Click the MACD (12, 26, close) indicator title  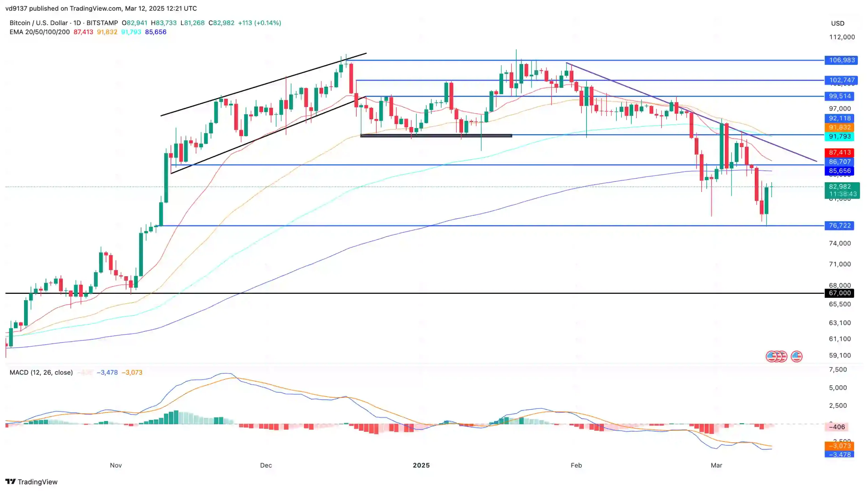[x=41, y=372]
